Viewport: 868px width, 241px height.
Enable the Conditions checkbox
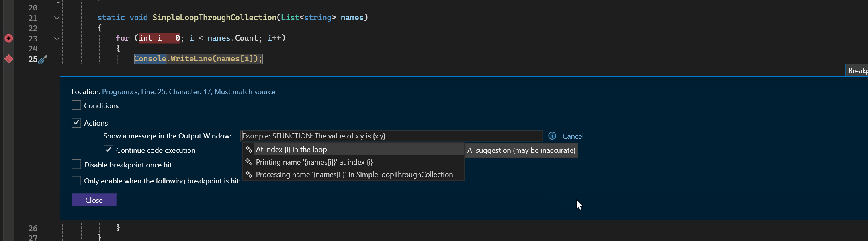(x=76, y=105)
